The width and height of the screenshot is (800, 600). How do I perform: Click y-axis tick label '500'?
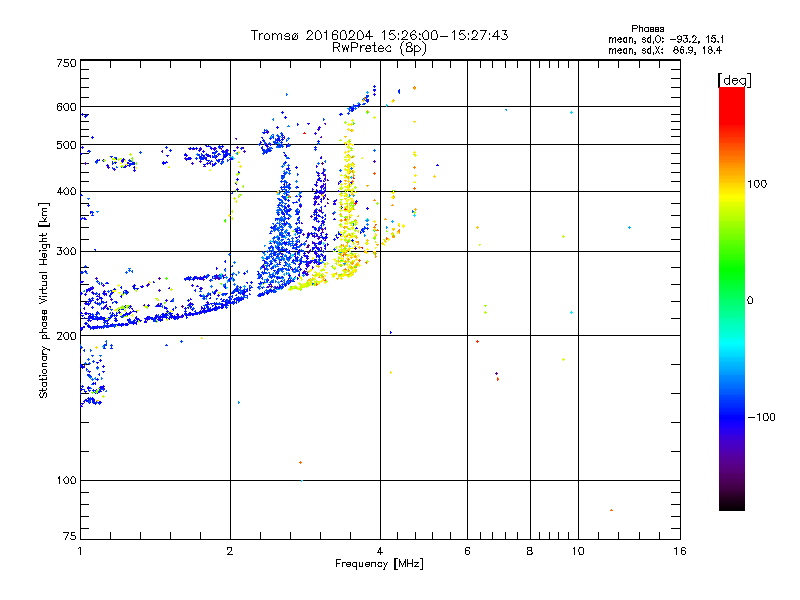(66, 145)
